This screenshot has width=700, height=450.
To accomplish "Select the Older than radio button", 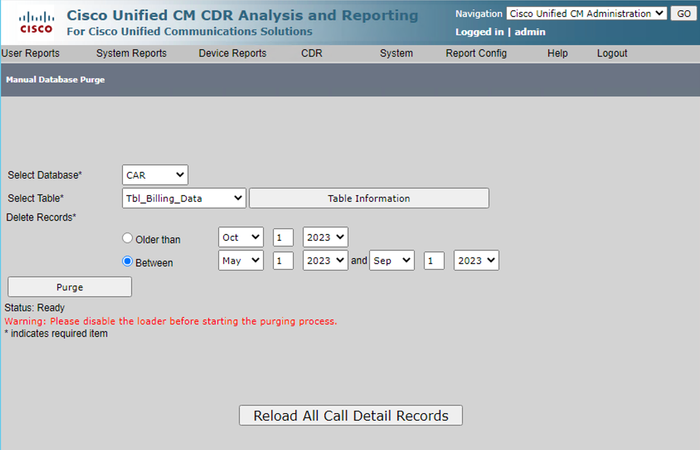I will [127, 238].
